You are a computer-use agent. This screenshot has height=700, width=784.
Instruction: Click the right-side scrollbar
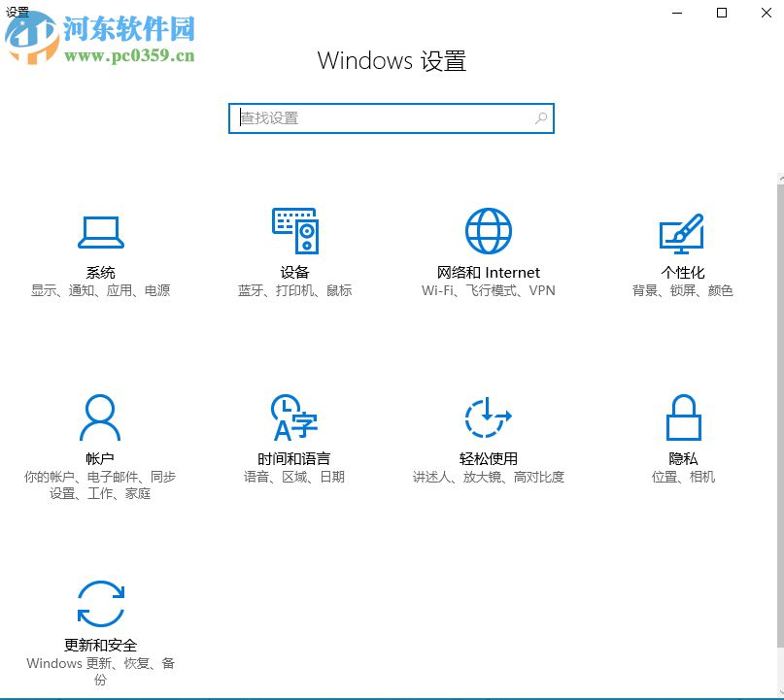point(780,291)
